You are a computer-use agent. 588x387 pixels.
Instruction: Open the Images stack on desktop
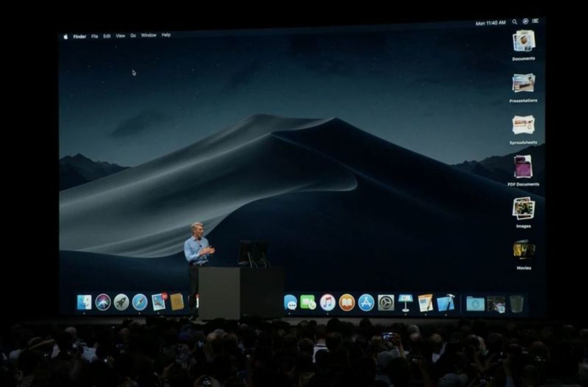pos(524,208)
